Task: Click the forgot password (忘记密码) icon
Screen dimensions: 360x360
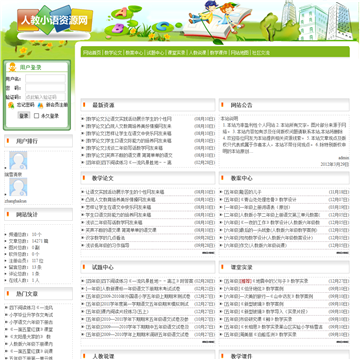Action: [x=11, y=105]
